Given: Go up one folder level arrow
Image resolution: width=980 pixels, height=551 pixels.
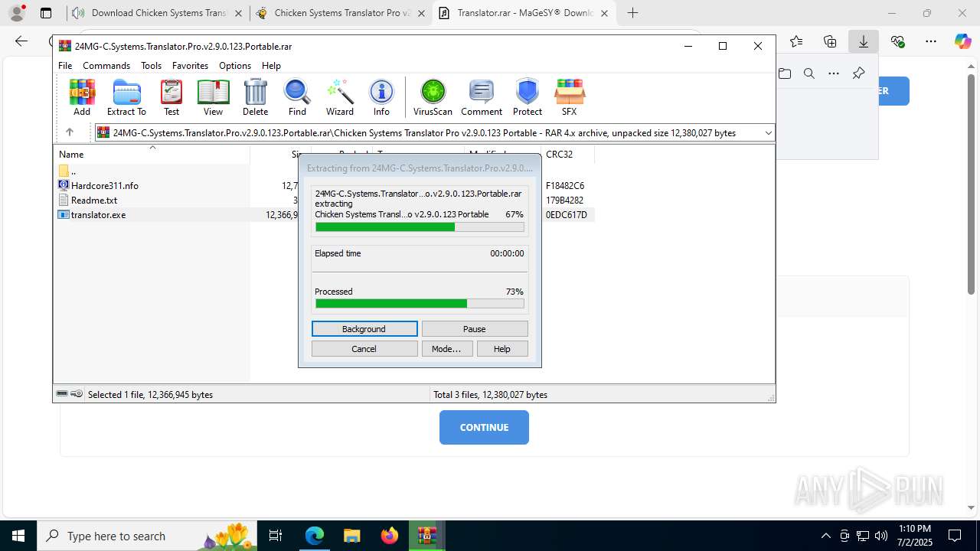Looking at the screenshot, I should coord(69,132).
